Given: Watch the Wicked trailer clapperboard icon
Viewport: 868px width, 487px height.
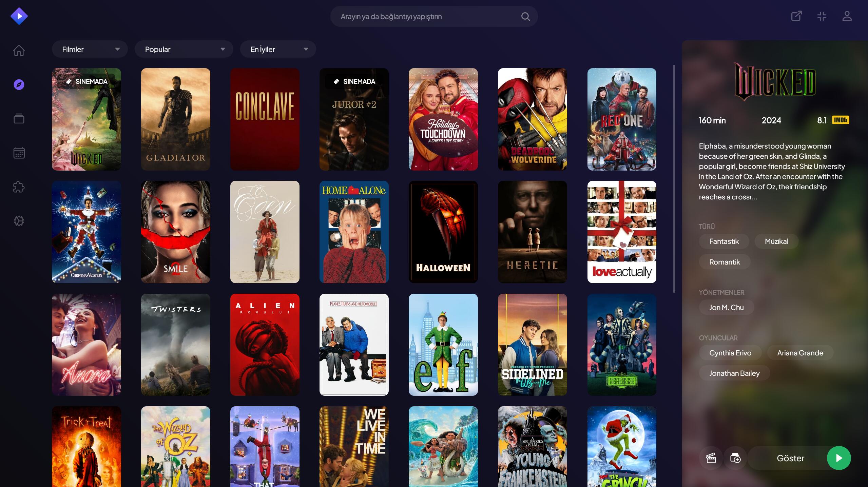Looking at the screenshot, I should (711, 458).
